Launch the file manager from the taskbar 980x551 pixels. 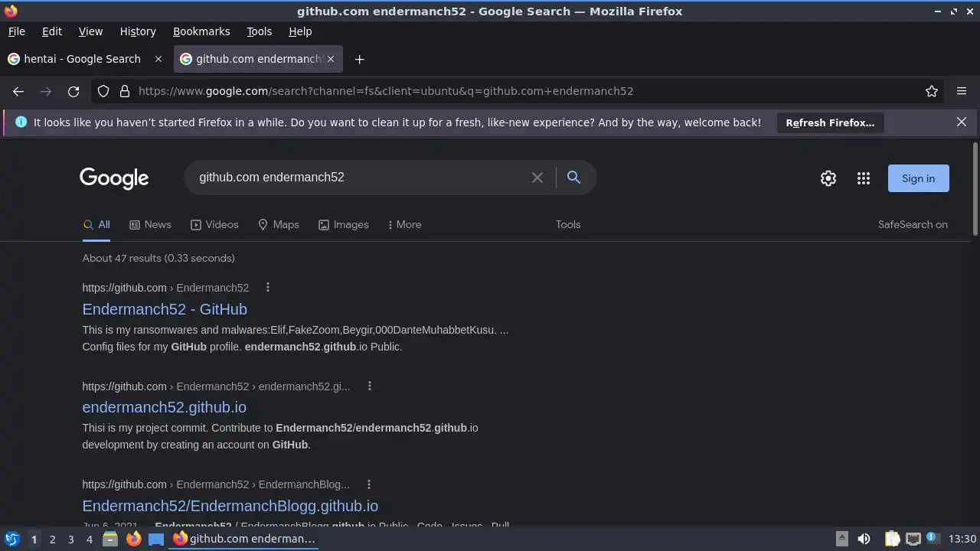point(110,539)
